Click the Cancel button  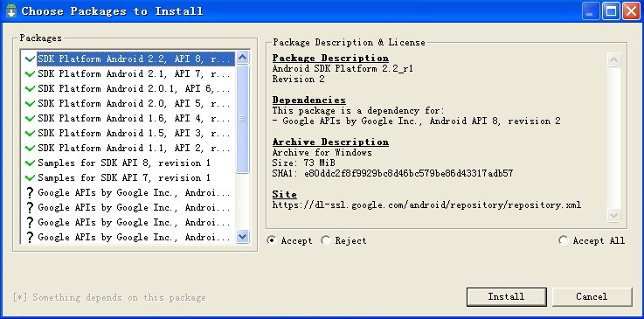[x=592, y=296]
